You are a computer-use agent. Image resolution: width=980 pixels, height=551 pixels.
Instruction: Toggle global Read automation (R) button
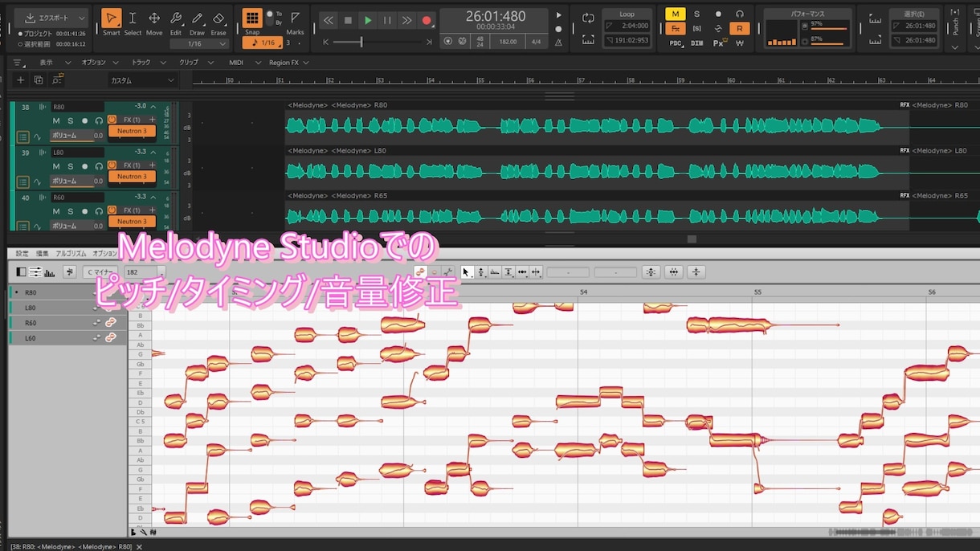(x=740, y=29)
